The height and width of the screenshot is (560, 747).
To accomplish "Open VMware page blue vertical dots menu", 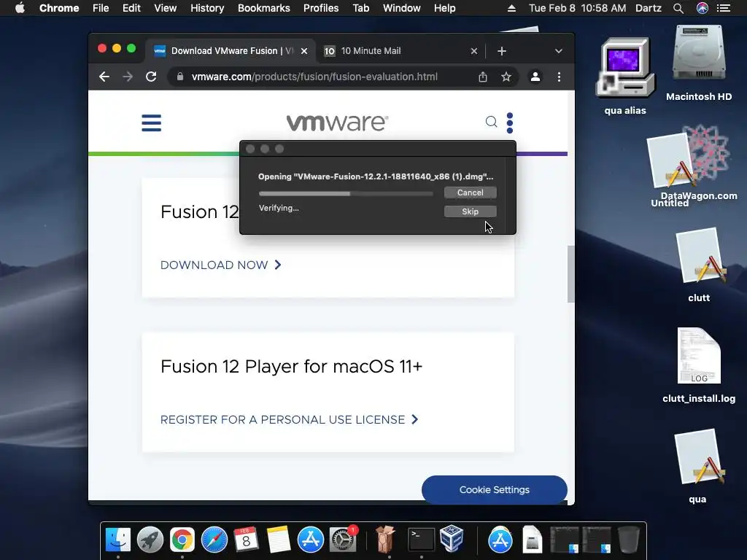I will click(510, 122).
